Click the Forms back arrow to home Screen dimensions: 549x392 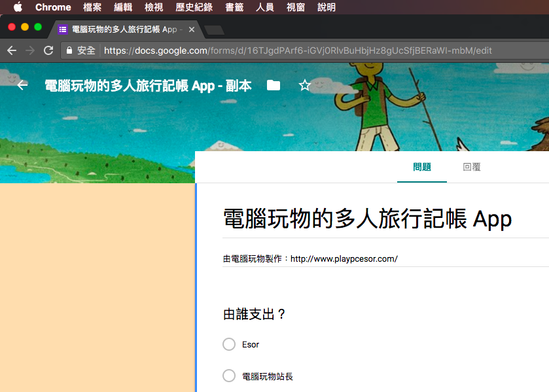(22, 85)
